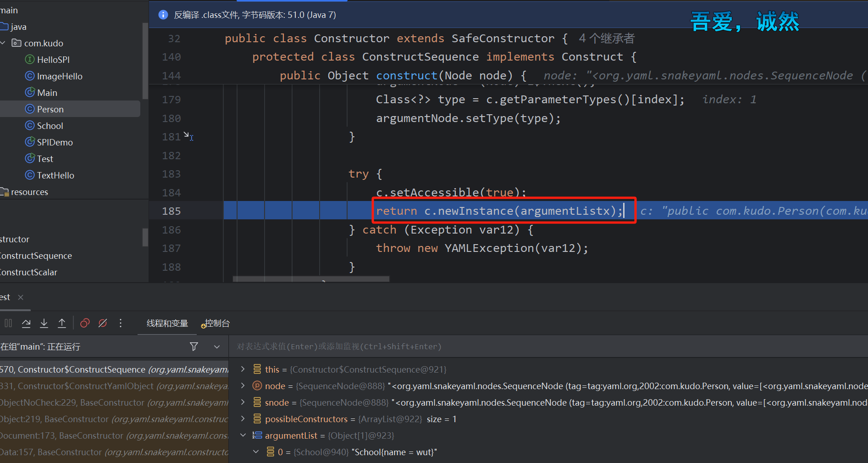868x463 pixels.
Task: Select the Test class icon
Action: point(30,158)
